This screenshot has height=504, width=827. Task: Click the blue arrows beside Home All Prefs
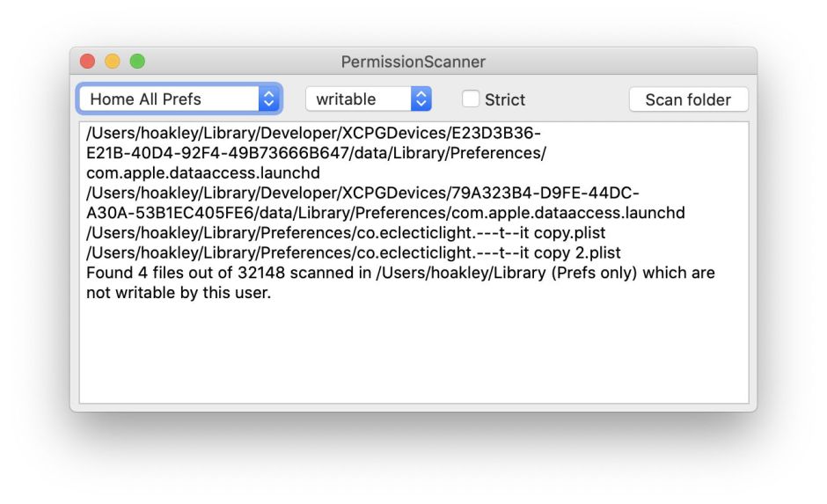tap(268, 99)
